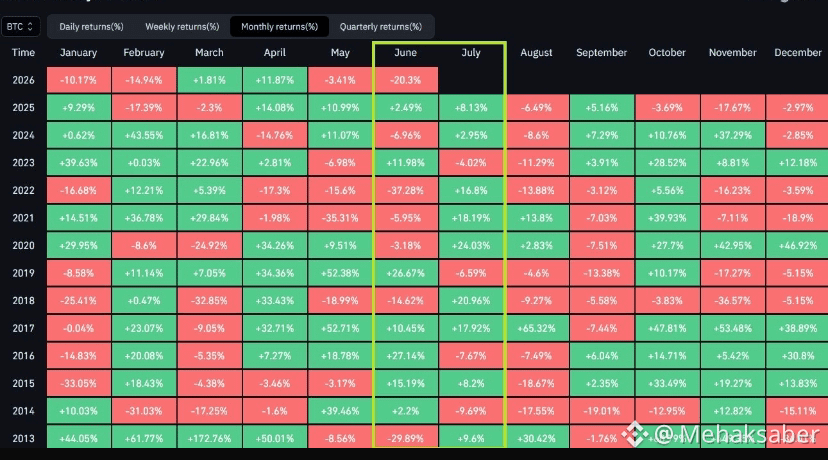Click the -20.3% cell for June 2026

click(406, 80)
